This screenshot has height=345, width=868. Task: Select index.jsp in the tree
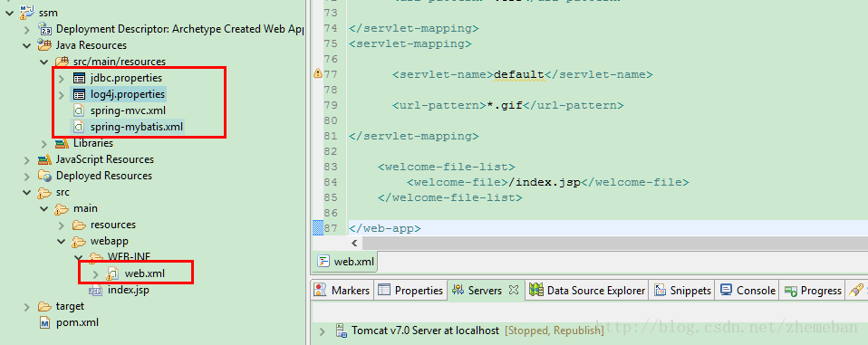tap(129, 290)
